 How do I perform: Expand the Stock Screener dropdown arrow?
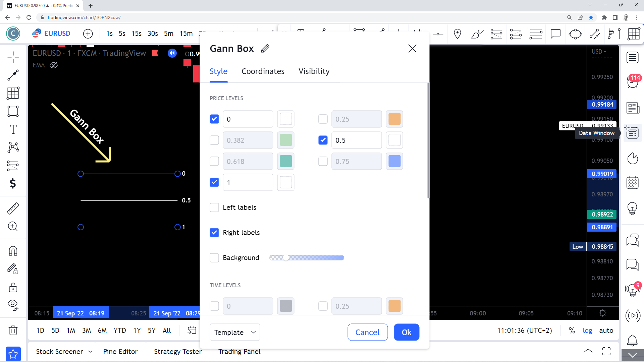click(x=90, y=352)
